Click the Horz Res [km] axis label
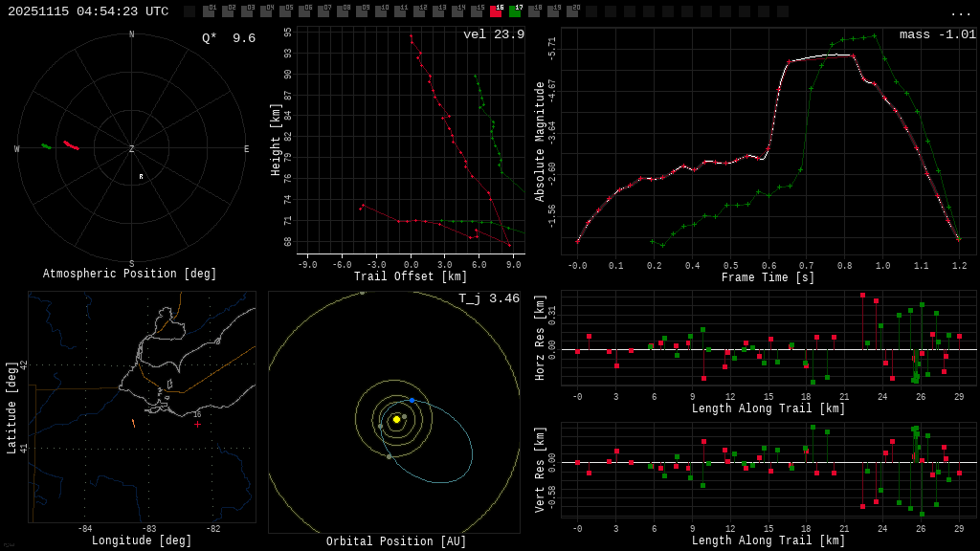Image resolution: width=980 pixels, height=551 pixels. coord(540,338)
